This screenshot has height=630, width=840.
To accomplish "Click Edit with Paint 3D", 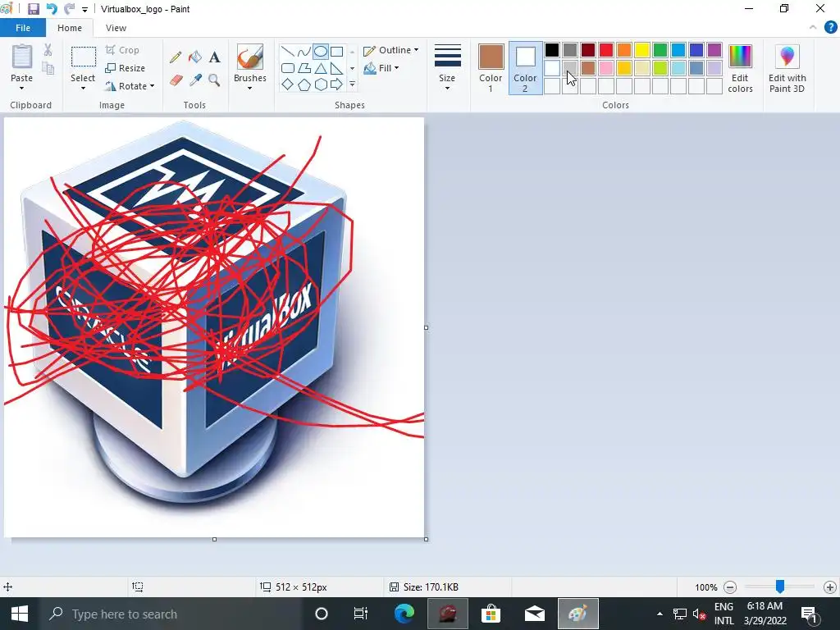I will point(787,69).
